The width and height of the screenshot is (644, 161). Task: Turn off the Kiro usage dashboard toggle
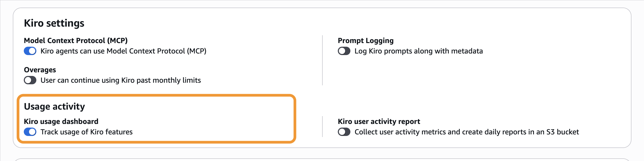pyautogui.click(x=30, y=132)
